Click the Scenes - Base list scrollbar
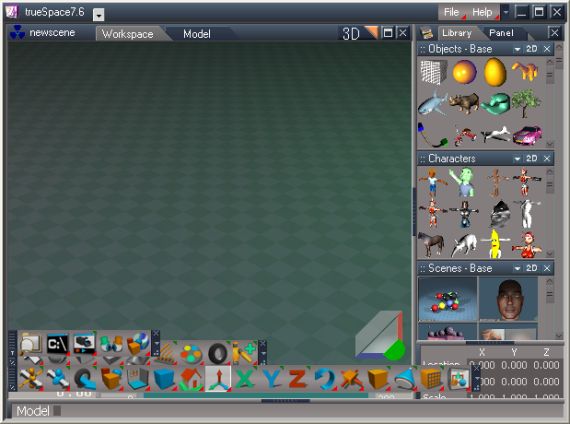 [x=550, y=308]
